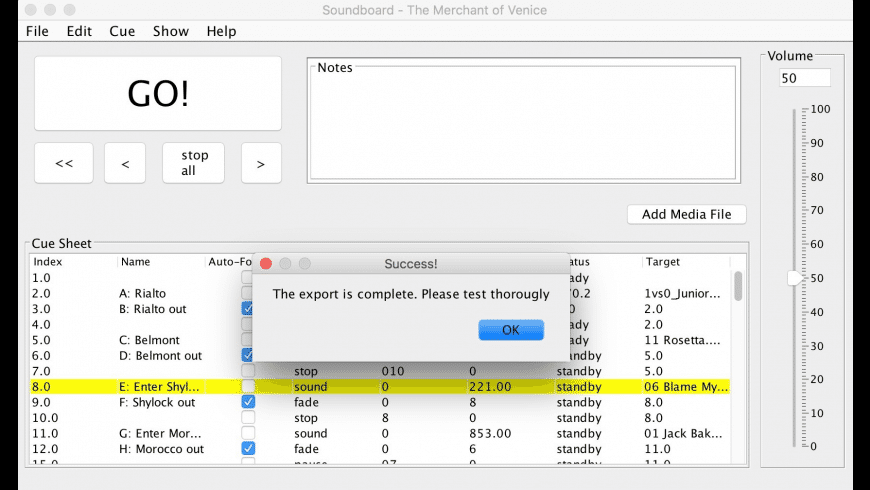Viewport: 870px width, 490px height.
Task: Click the stop all button
Action: tap(194, 163)
